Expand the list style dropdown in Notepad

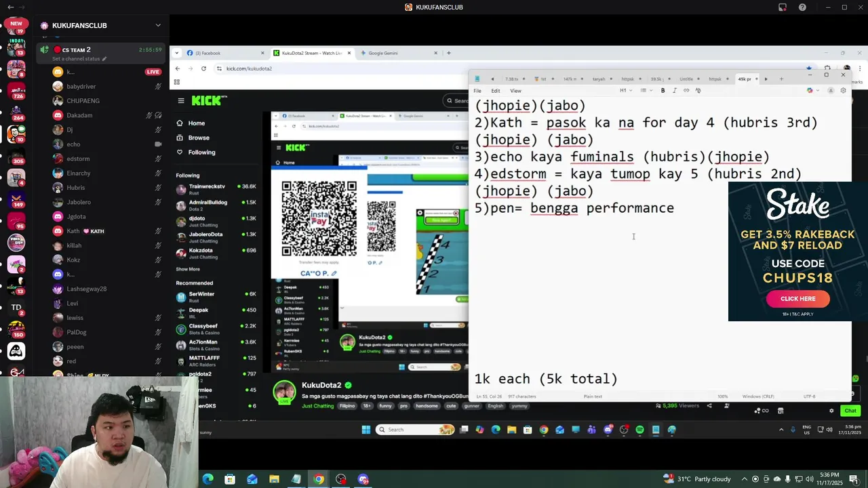coord(646,90)
